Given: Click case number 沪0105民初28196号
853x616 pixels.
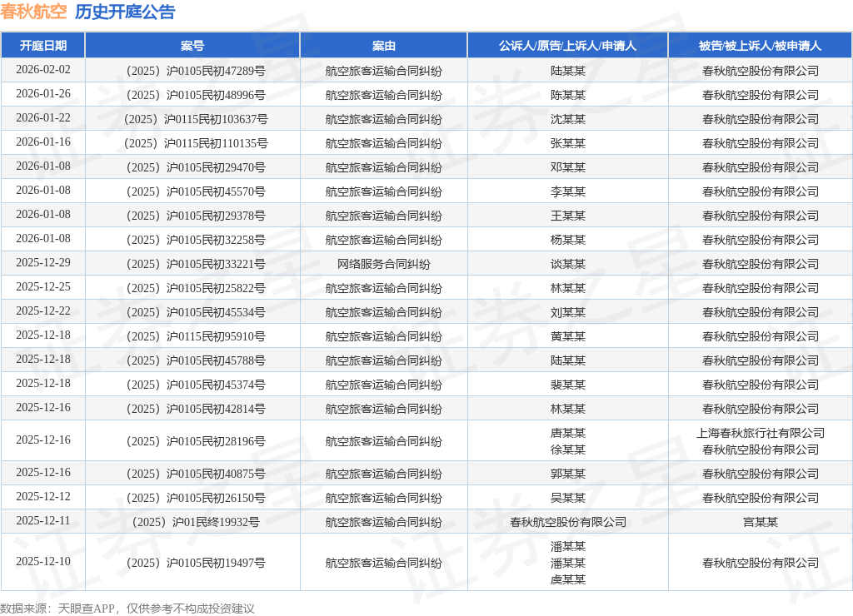Looking at the screenshot, I should tap(216, 441).
